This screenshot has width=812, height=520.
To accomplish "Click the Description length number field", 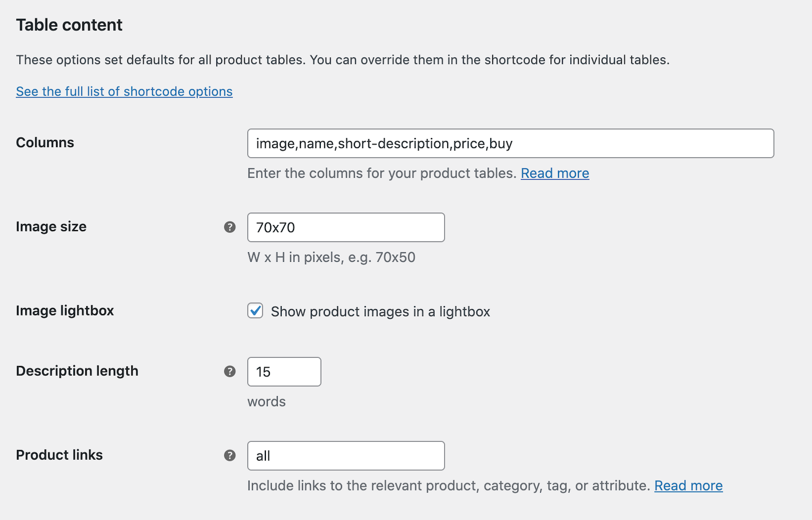I will pos(284,372).
